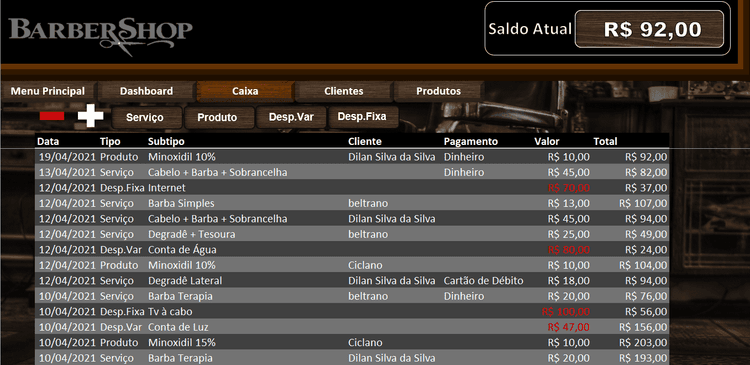Click the Total column header
Viewport: 750px width, 365px height.
(x=605, y=141)
